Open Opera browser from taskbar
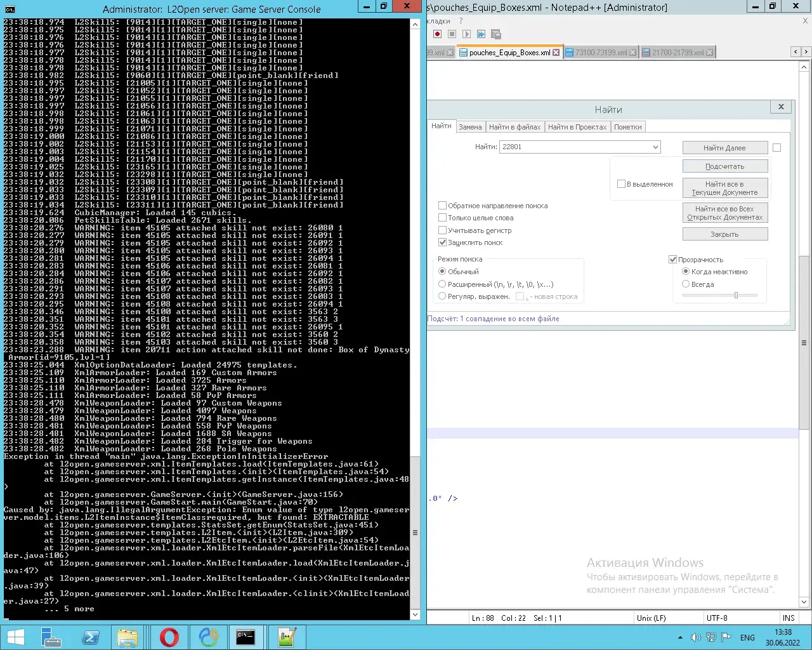This screenshot has height=650, width=812. coord(169,637)
